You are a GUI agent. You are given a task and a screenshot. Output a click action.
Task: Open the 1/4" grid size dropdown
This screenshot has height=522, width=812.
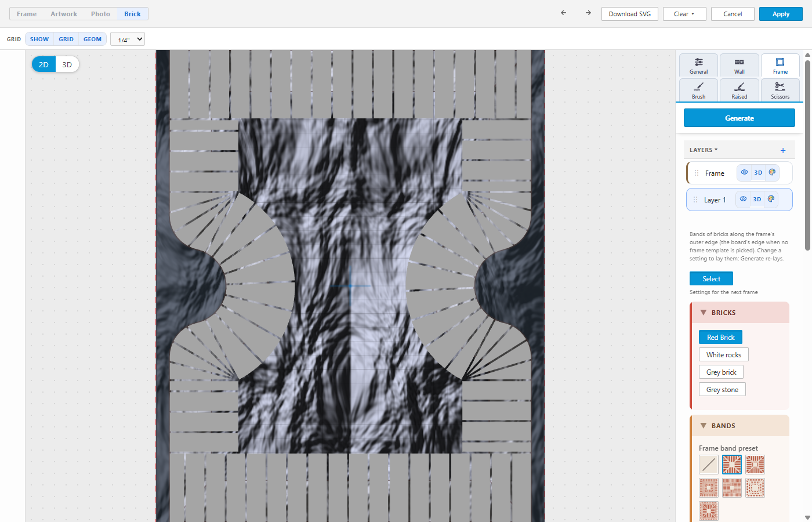(128, 39)
